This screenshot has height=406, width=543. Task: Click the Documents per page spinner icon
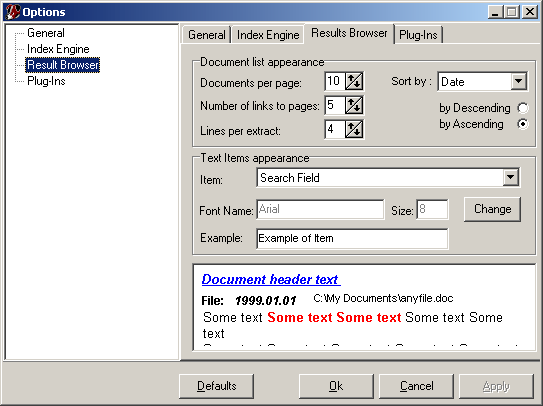(x=354, y=81)
